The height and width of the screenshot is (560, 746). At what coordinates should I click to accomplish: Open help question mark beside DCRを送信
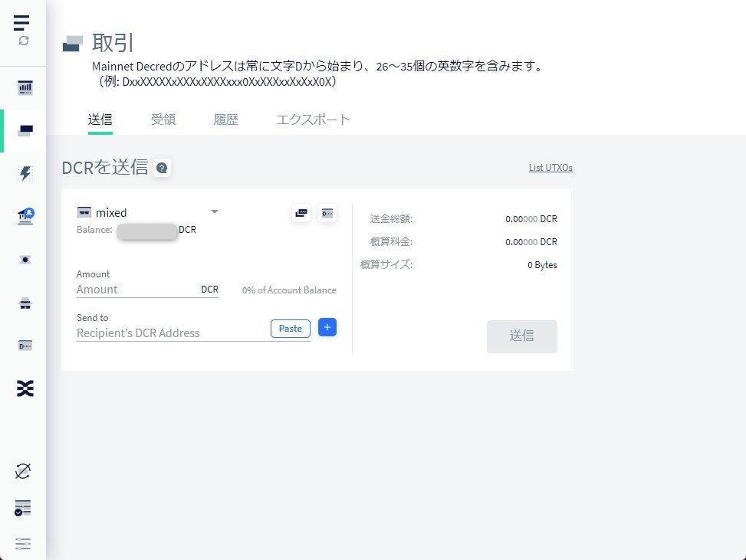click(x=162, y=168)
